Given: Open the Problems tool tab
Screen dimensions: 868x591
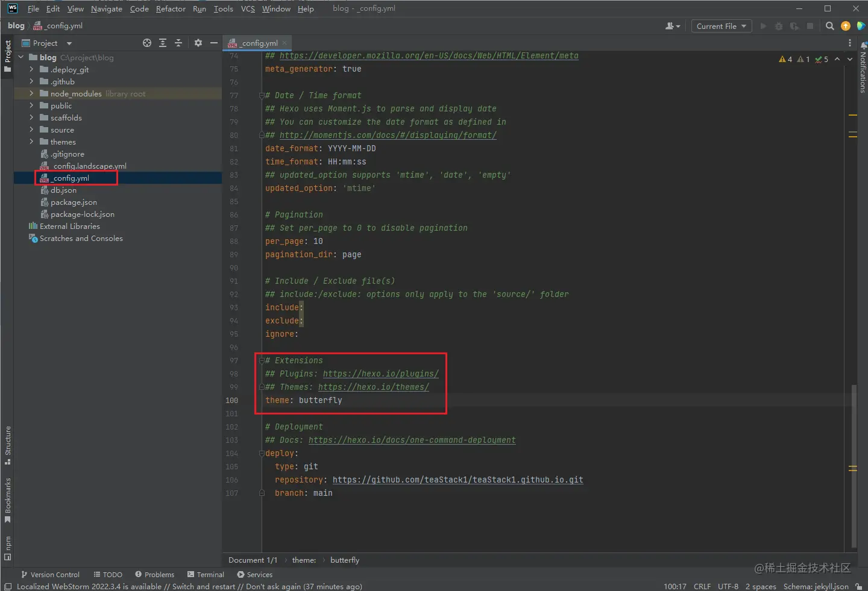Looking at the screenshot, I should pos(154,575).
